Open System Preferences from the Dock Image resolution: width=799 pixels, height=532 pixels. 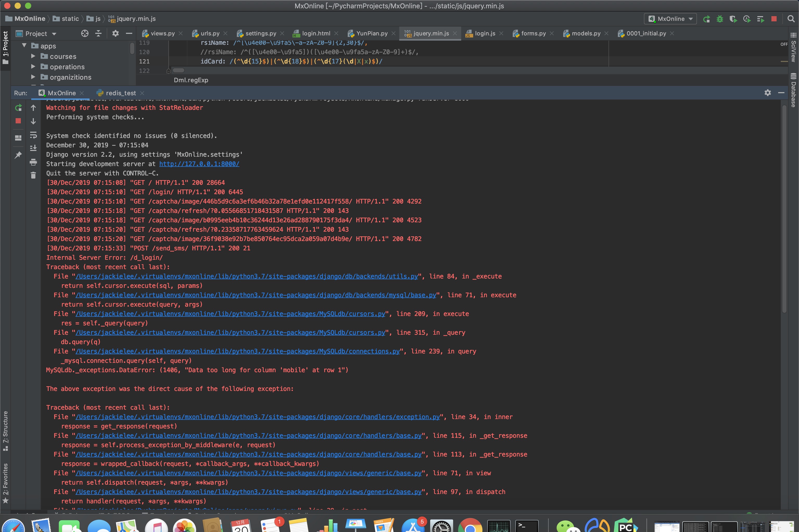coord(442,526)
